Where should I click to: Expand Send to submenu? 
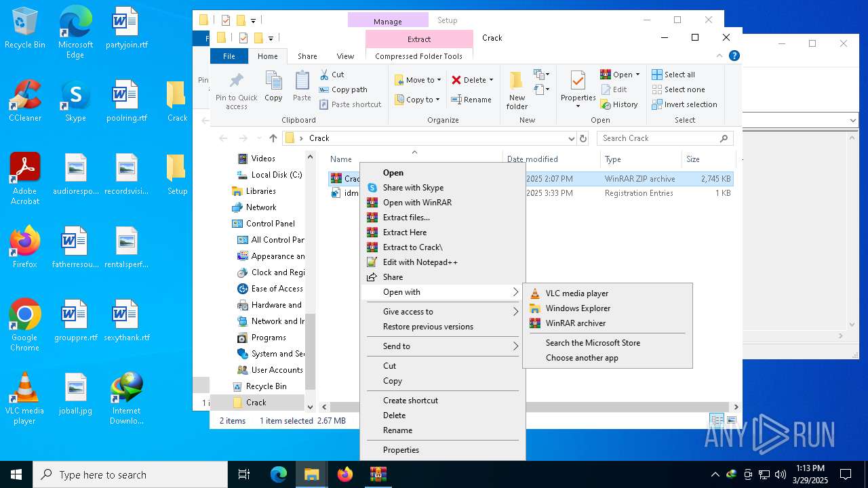click(x=443, y=346)
